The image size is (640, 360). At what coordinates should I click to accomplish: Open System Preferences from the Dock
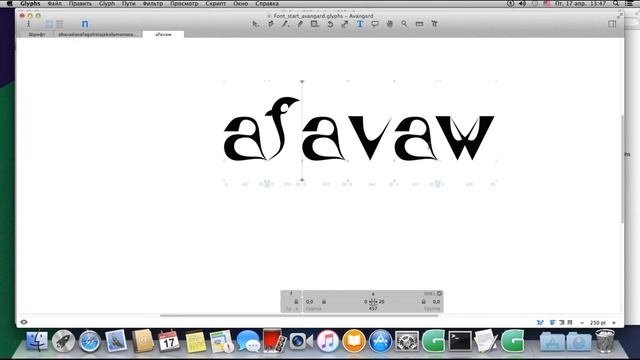(x=407, y=341)
